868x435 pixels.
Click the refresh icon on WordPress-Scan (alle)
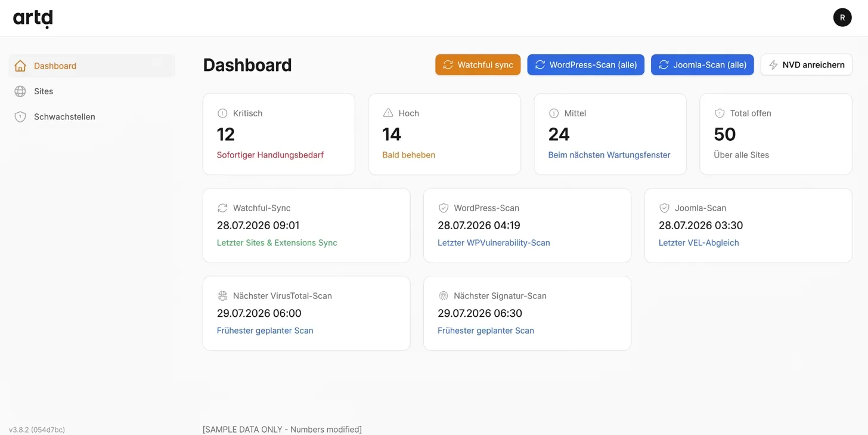point(540,64)
